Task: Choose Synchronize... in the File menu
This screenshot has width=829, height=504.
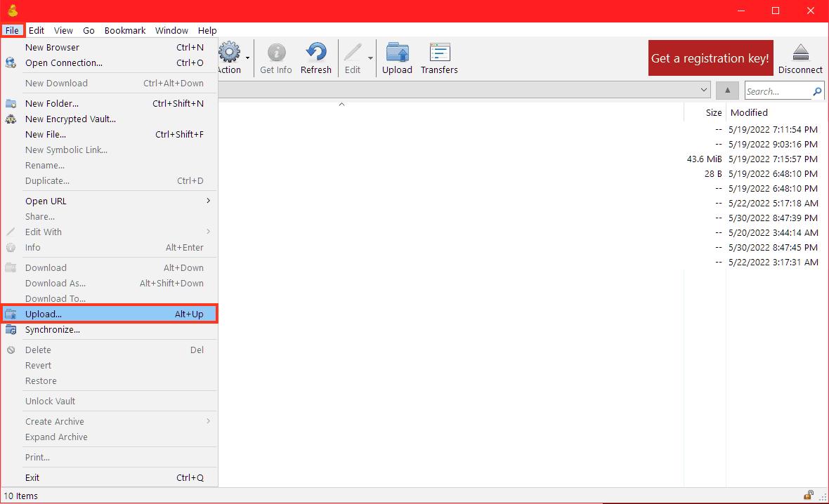Action: pos(53,330)
